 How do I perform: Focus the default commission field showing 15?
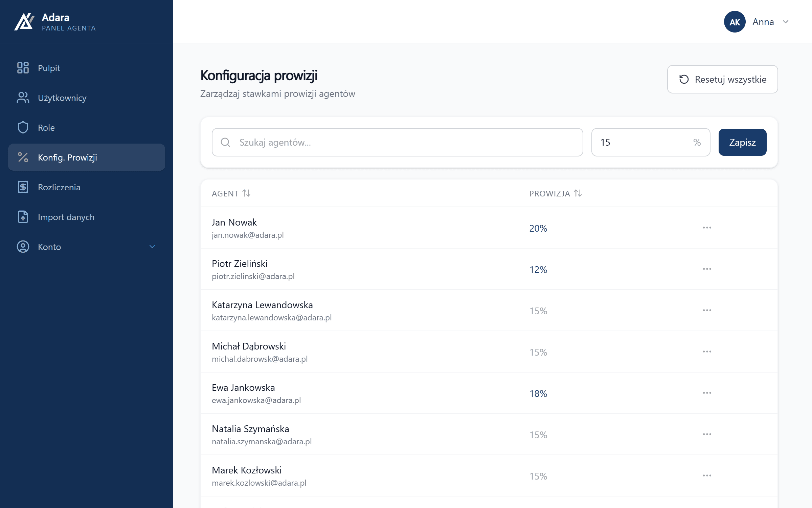pos(651,142)
